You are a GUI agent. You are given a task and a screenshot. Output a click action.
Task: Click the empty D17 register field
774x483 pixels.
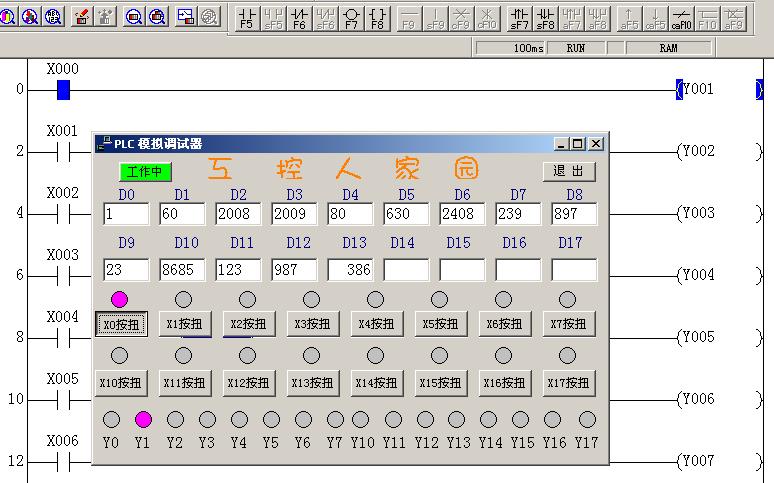point(574,269)
